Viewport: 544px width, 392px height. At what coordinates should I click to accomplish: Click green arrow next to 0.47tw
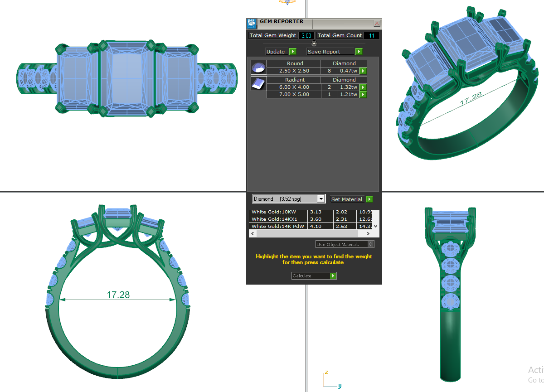pyautogui.click(x=363, y=71)
